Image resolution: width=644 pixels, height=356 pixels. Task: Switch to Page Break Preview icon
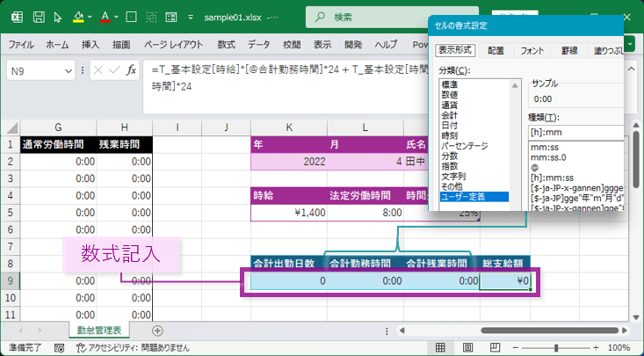tap(495, 348)
